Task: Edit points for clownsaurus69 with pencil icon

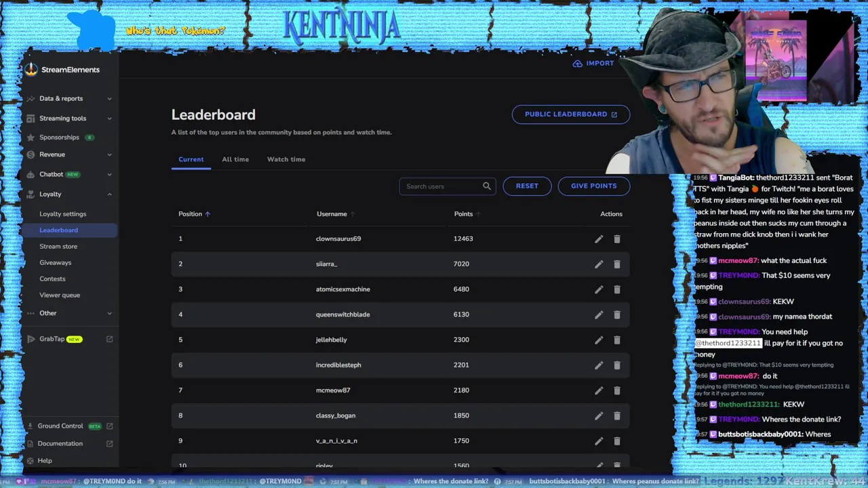Action: pyautogui.click(x=599, y=239)
